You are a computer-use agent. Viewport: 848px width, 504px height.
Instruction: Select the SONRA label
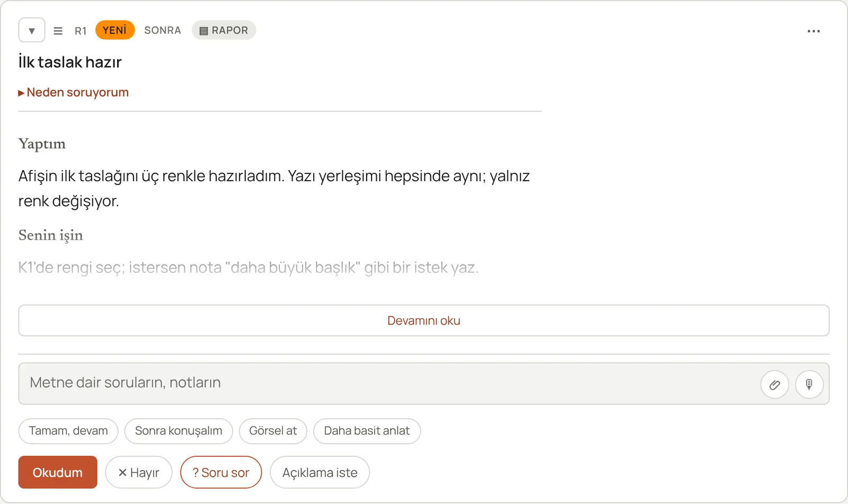[x=163, y=30]
